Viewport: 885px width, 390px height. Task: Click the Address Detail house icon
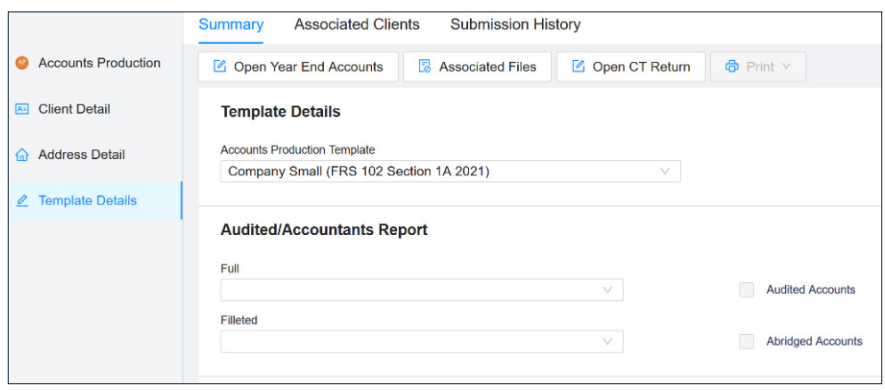[x=22, y=155]
